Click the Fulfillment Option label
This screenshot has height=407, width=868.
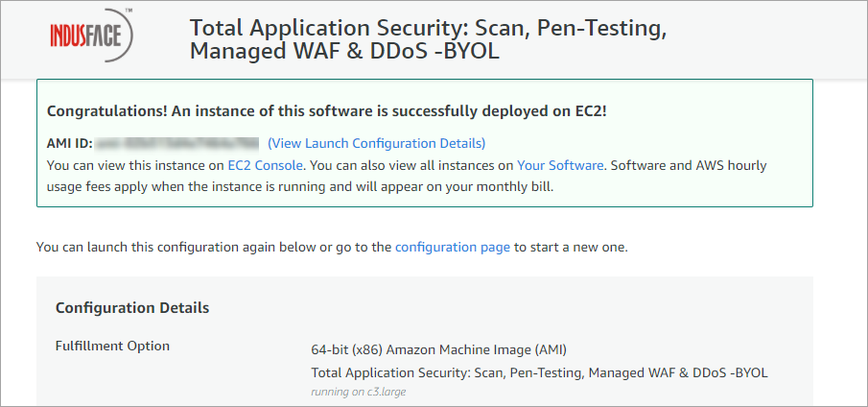(x=112, y=347)
